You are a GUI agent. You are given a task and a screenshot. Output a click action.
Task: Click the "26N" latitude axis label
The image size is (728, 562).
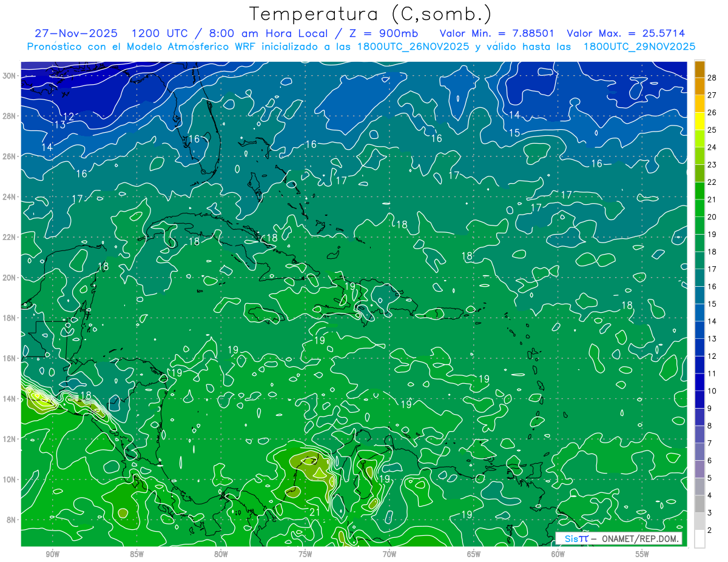coord(10,156)
